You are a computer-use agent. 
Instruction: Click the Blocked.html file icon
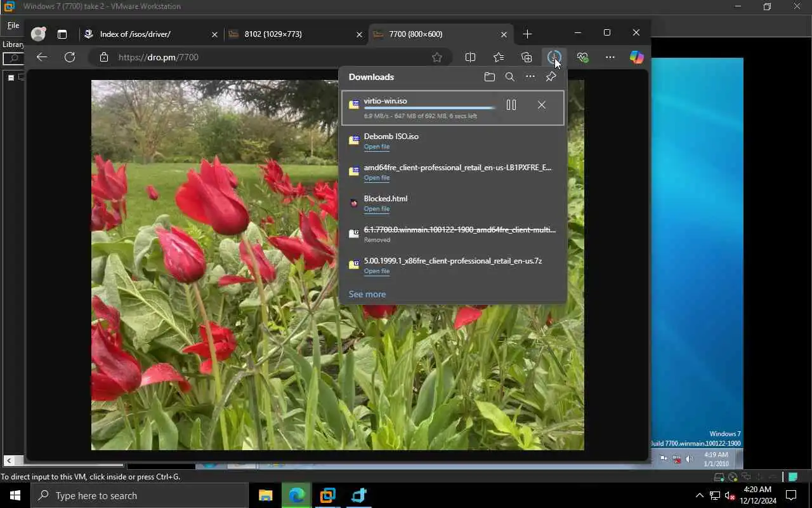[354, 203]
